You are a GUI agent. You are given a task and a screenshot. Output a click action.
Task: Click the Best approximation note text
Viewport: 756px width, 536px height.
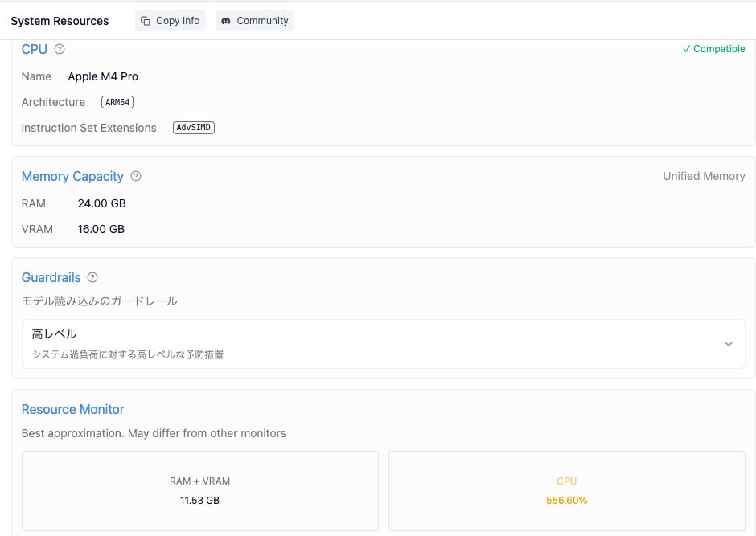coord(154,433)
